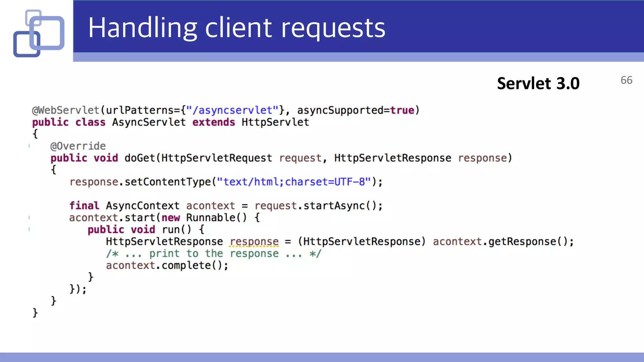The width and height of the screenshot is (644, 362).
Task: Click the 'Servlet 3.0' heading
Action: point(538,84)
